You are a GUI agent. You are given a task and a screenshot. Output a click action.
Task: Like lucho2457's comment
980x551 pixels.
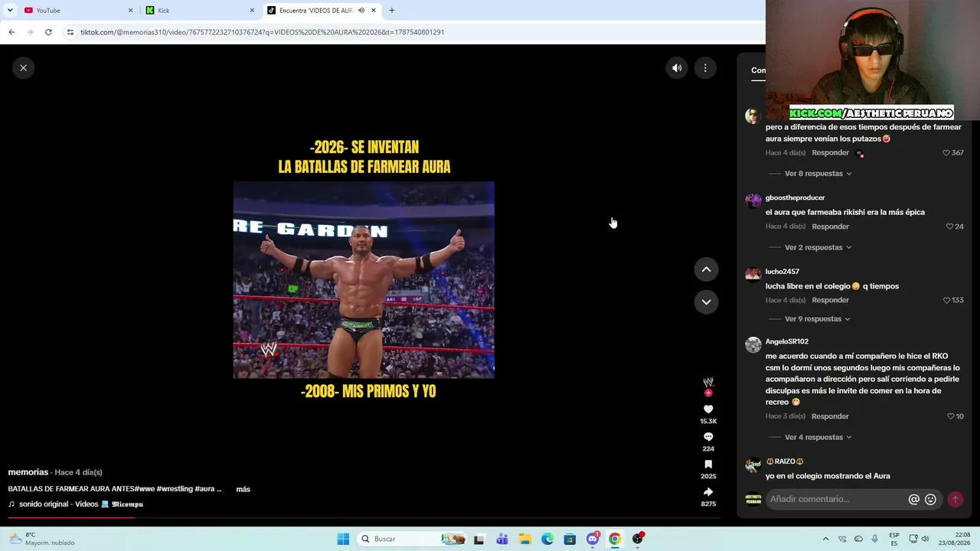(946, 300)
